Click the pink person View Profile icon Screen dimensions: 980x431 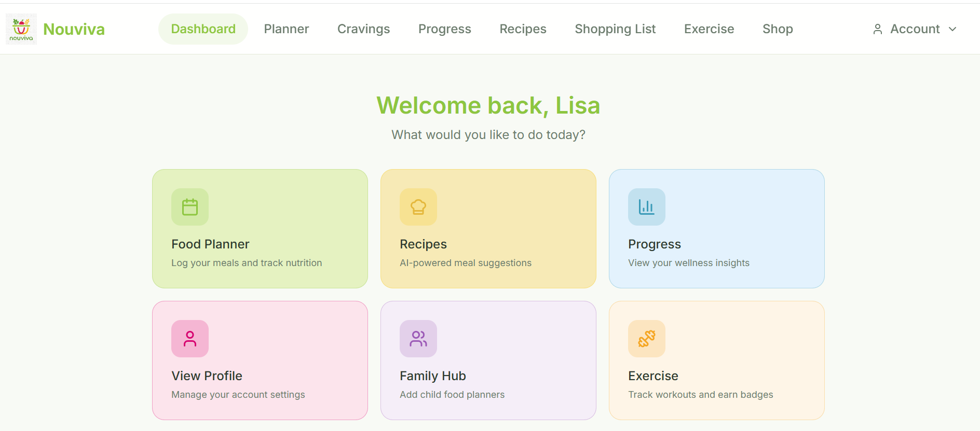[x=190, y=339]
